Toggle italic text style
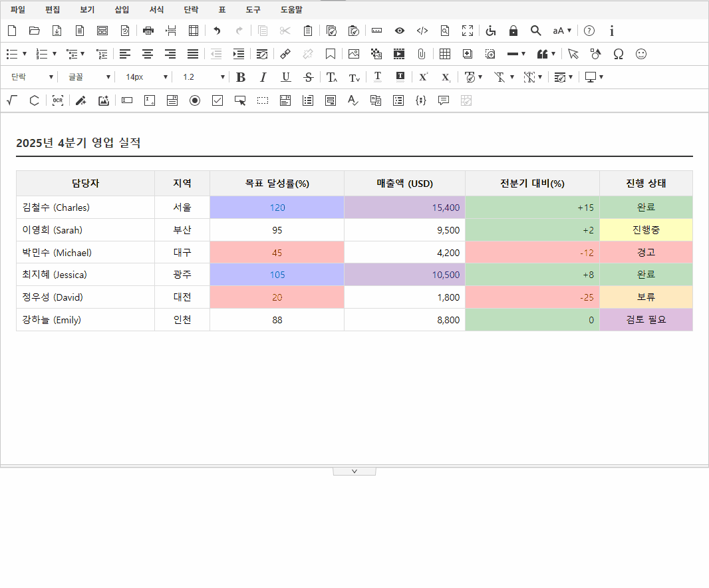Screen dimensions: 709x588 [263, 77]
